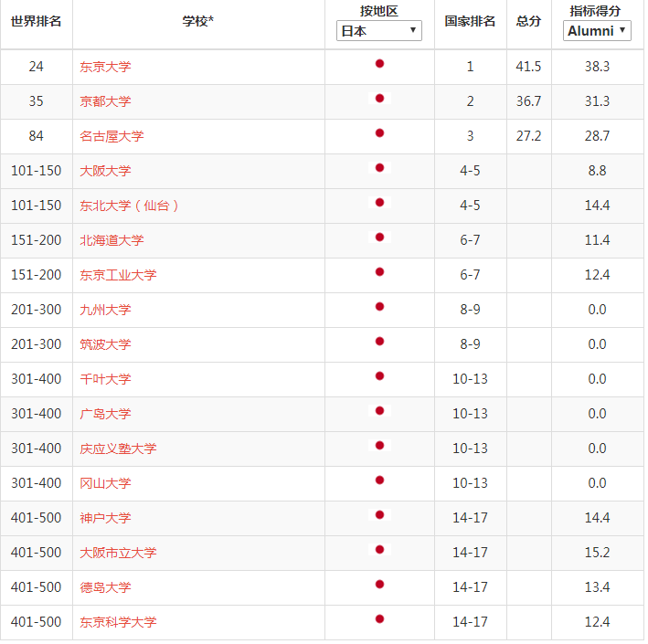Select national rank 2 cell
This screenshot has width=648, height=644.
click(x=471, y=101)
